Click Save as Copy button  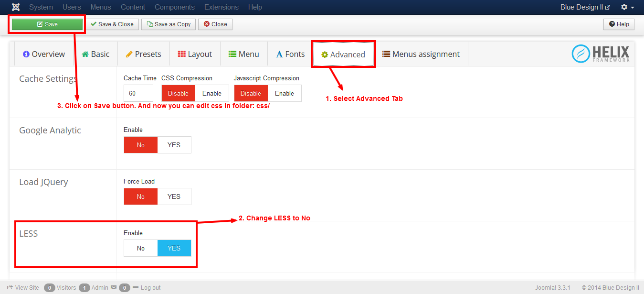(x=169, y=24)
